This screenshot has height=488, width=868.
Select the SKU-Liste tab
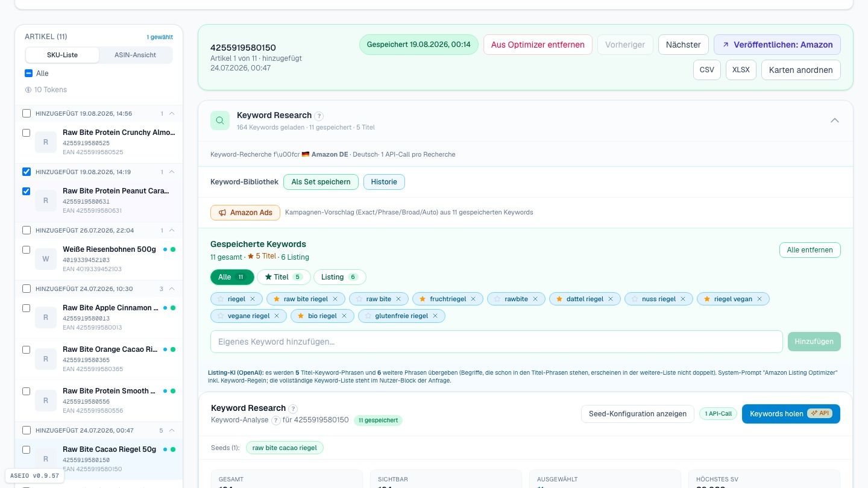point(62,55)
